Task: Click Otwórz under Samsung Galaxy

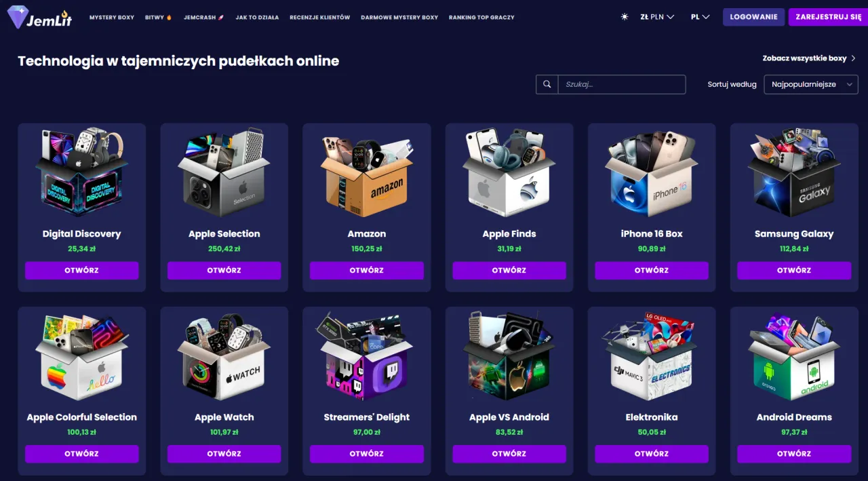Action: pyautogui.click(x=794, y=270)
